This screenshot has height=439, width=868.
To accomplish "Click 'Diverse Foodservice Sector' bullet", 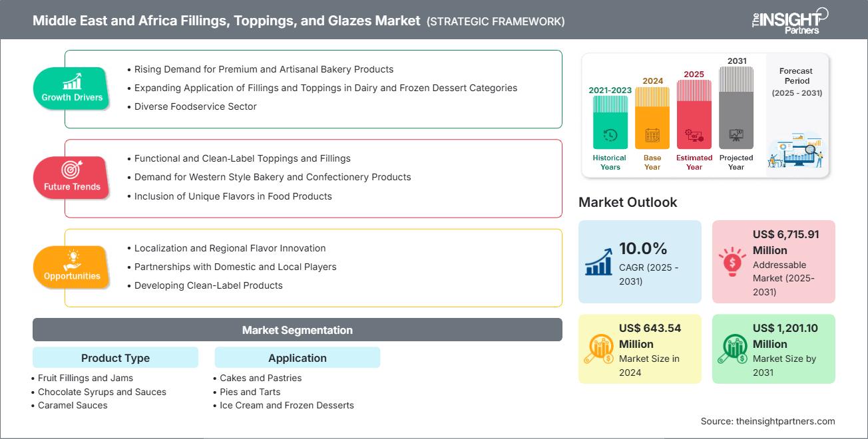I will click(x=195, y=106).
